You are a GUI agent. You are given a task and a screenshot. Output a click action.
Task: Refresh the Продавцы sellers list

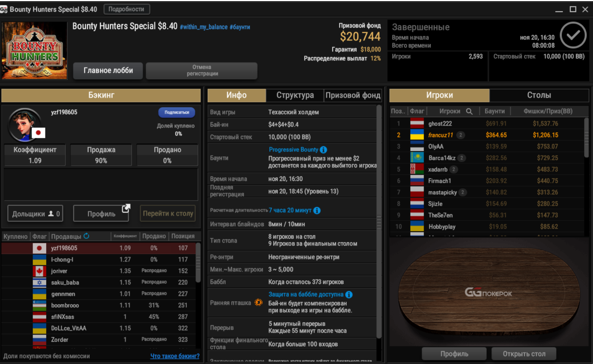point(86,236)
